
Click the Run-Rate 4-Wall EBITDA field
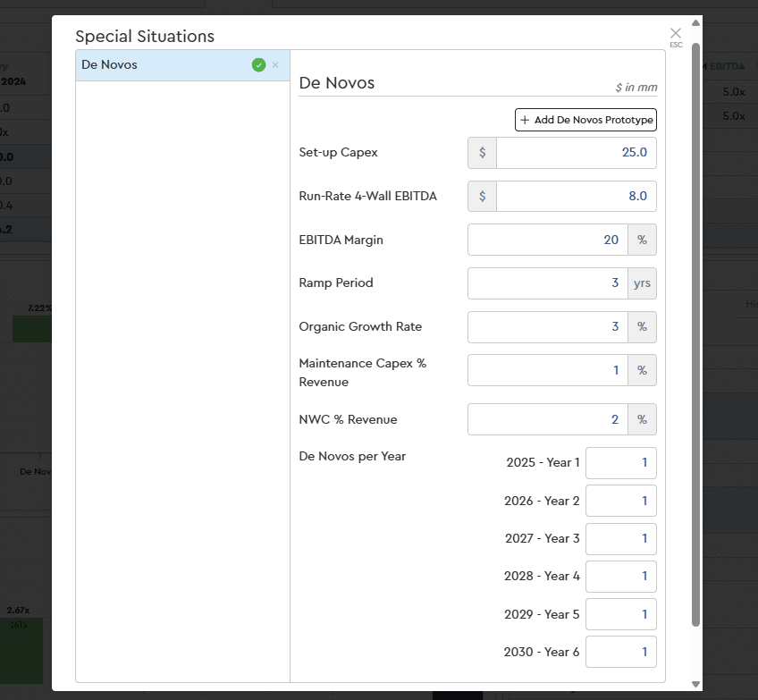(x=576, y=197)
